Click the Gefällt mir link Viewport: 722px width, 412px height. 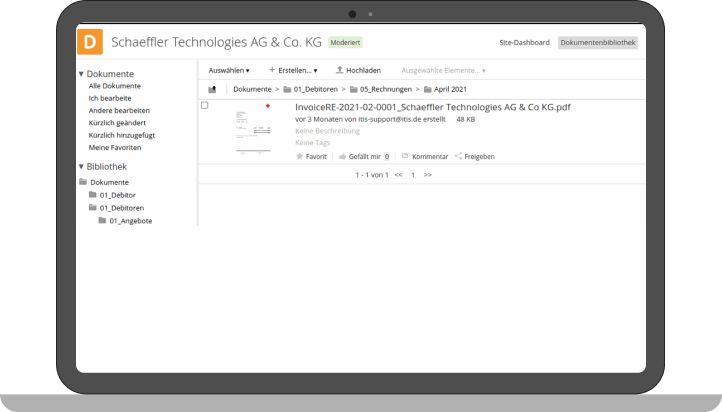pyautogui.click(x=365, y=157)
